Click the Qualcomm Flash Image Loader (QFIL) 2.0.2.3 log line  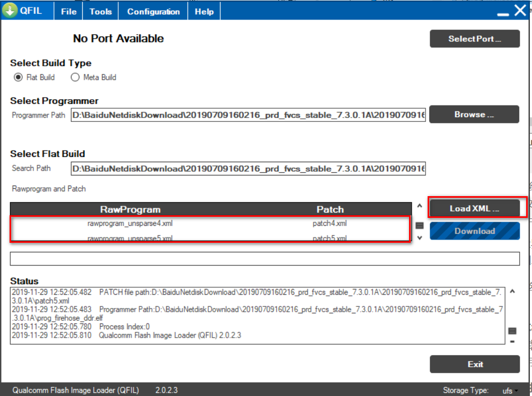coord(126,335)
